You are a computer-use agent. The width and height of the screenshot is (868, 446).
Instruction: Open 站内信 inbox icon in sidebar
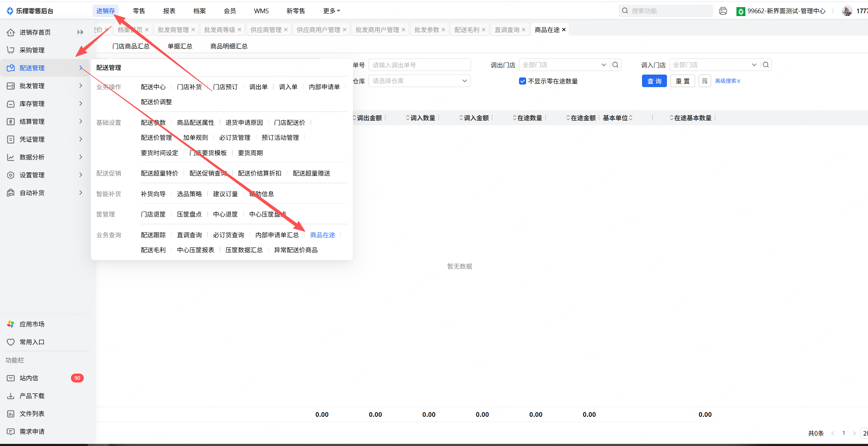11,378
